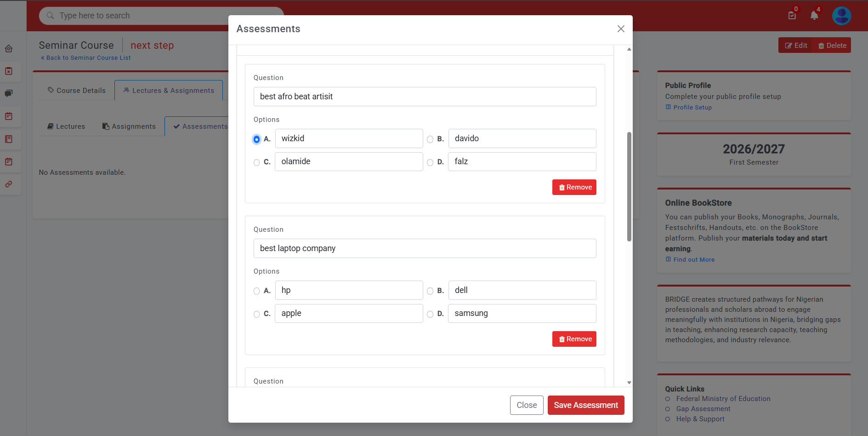
Task: Click the Close button in dialog footer
Action: coord(527,405)
